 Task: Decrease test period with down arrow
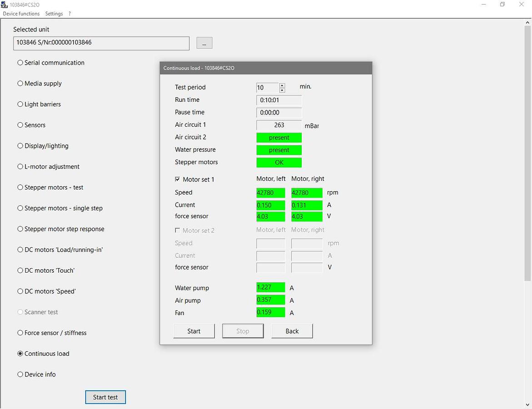coord(282,90)
